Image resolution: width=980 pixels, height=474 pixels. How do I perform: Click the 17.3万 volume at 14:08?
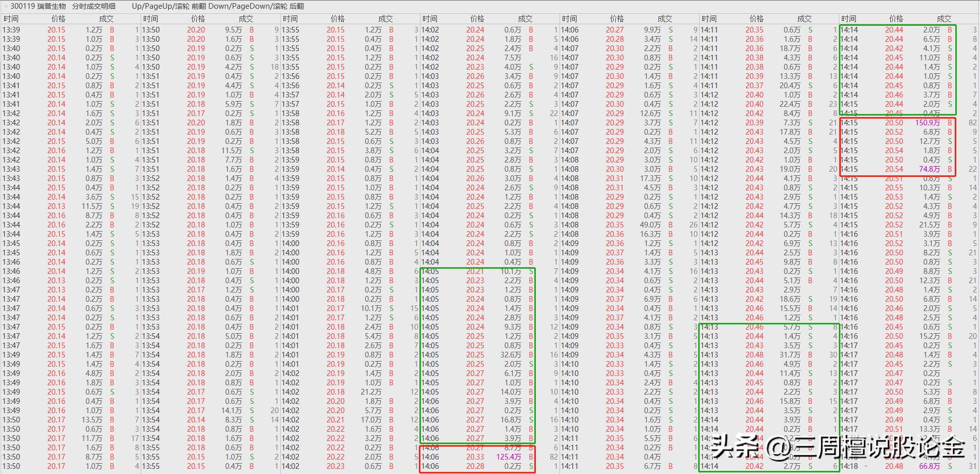pyautogui.click(x=650, y=178)
